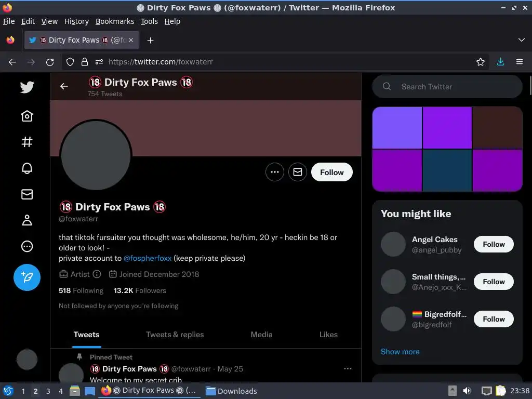This screenshot has height=399, width=532.
Task: Open the 13.2K Followers list
Action: click(140, 290)
